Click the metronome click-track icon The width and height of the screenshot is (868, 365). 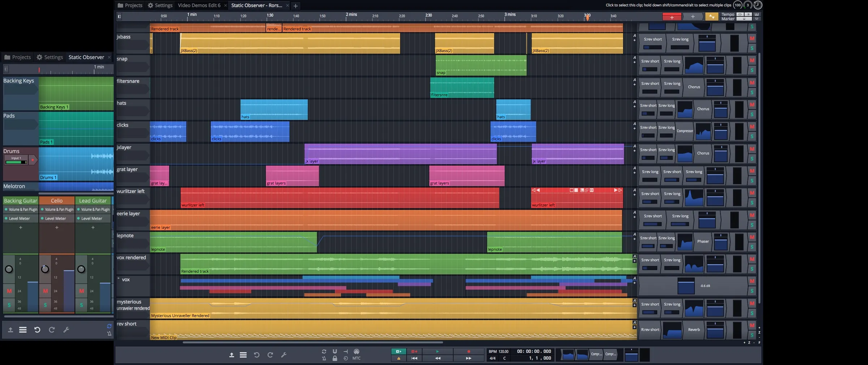(324, 358)
